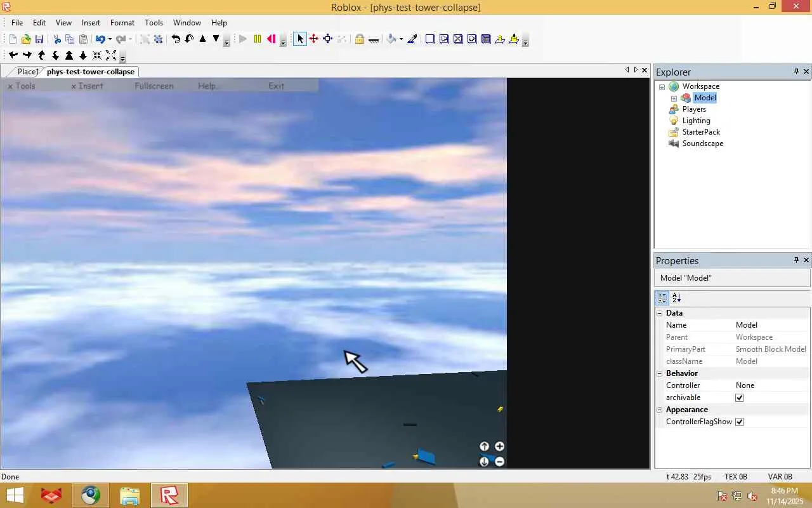The height and width of the screenshot is (508, 812).
Task: Click the New document icon
Action: tap(13, 39)
